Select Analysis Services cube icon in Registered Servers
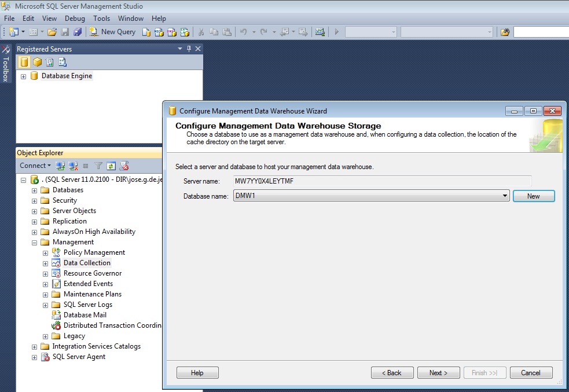569x392 pixels. [x=37, y=62]
